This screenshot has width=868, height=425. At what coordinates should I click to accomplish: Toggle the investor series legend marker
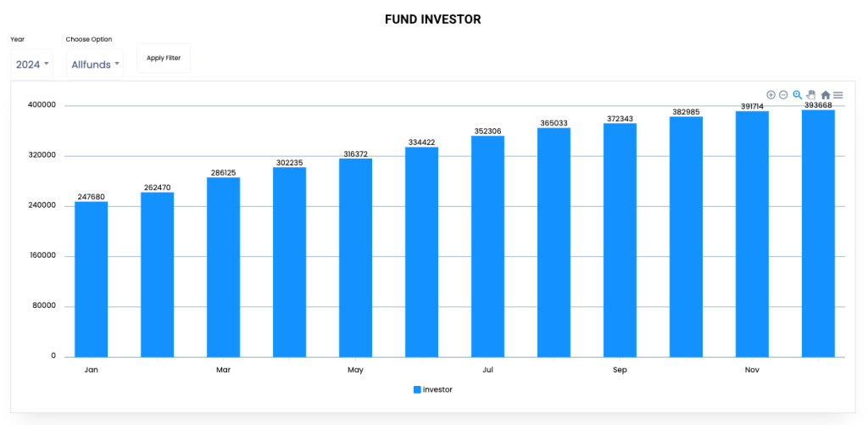417,389
